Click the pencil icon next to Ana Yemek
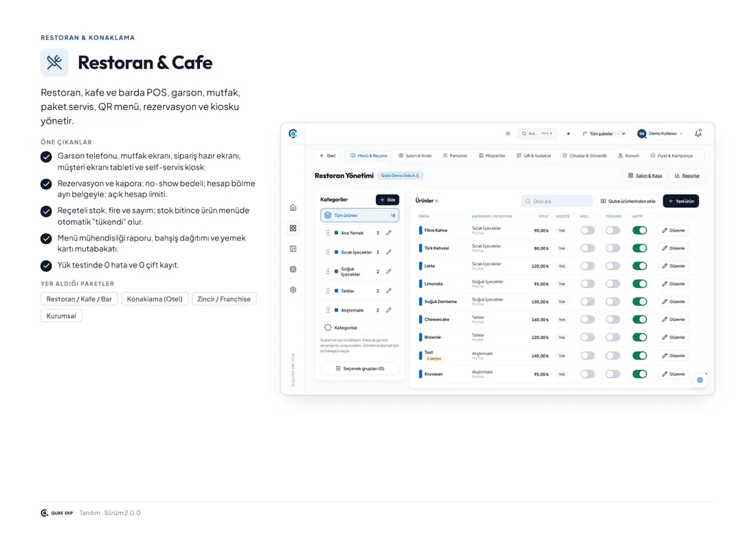756x535 pixels. click(x=388, y=233)
